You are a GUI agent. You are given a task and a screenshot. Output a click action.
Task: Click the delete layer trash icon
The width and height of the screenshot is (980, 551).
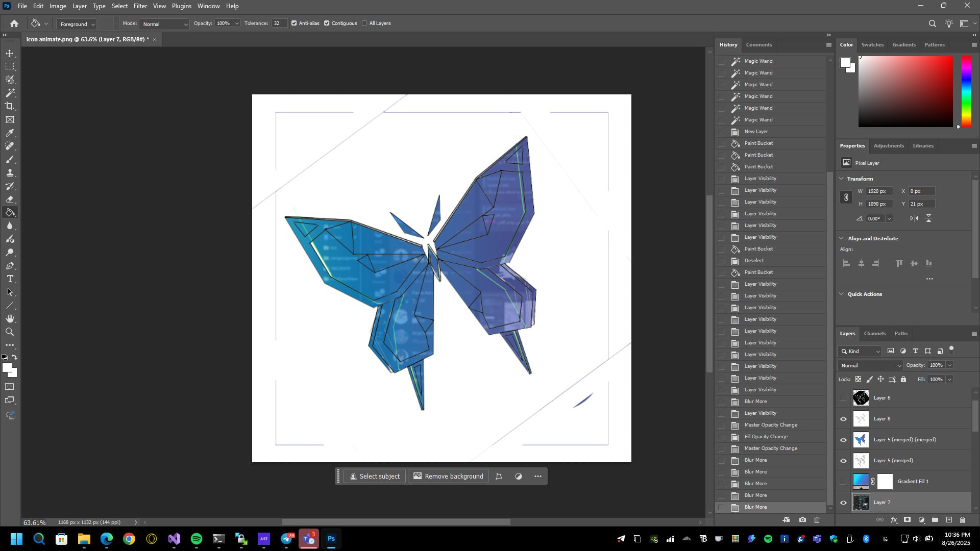pyautogui.click(x=962, y=520)
